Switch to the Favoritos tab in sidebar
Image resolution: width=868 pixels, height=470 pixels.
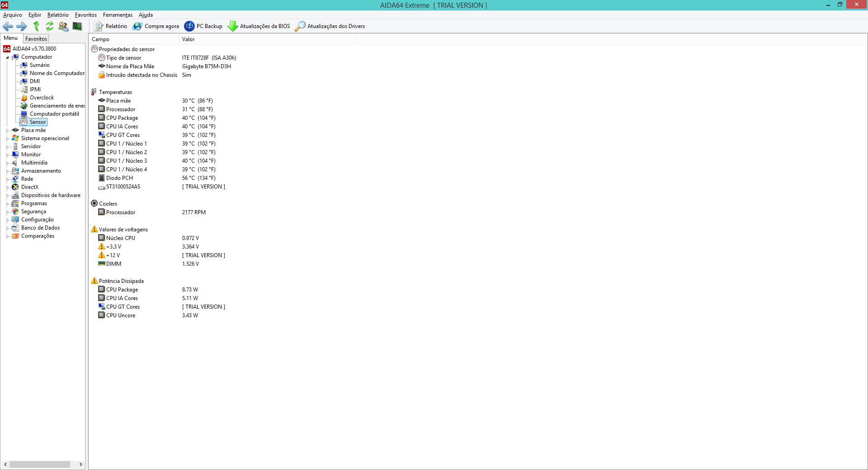click(x=36, y=39)
